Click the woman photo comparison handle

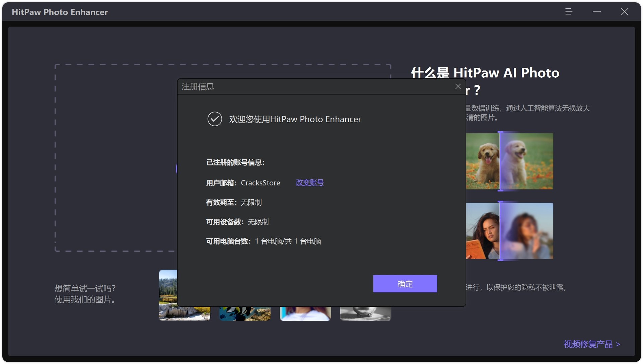(500, 230)
